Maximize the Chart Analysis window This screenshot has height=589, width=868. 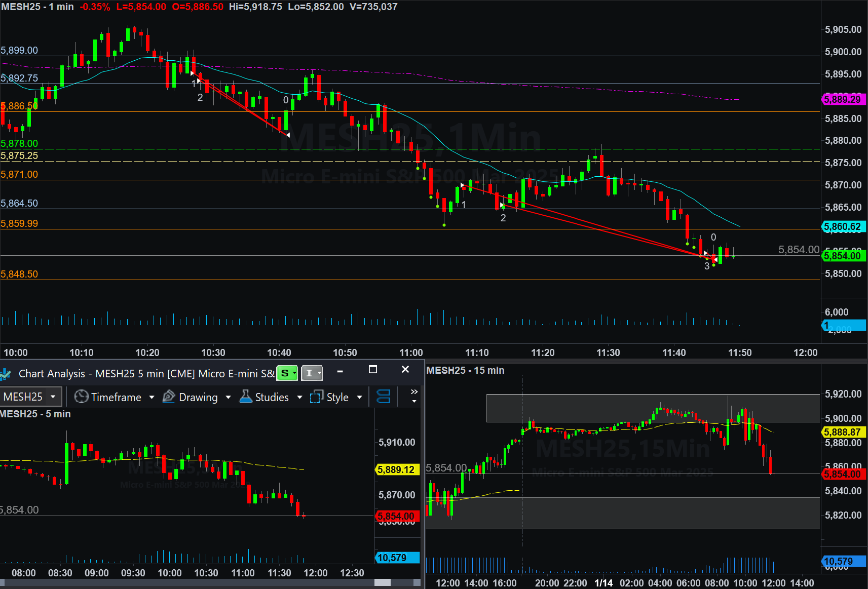point(373,370)
